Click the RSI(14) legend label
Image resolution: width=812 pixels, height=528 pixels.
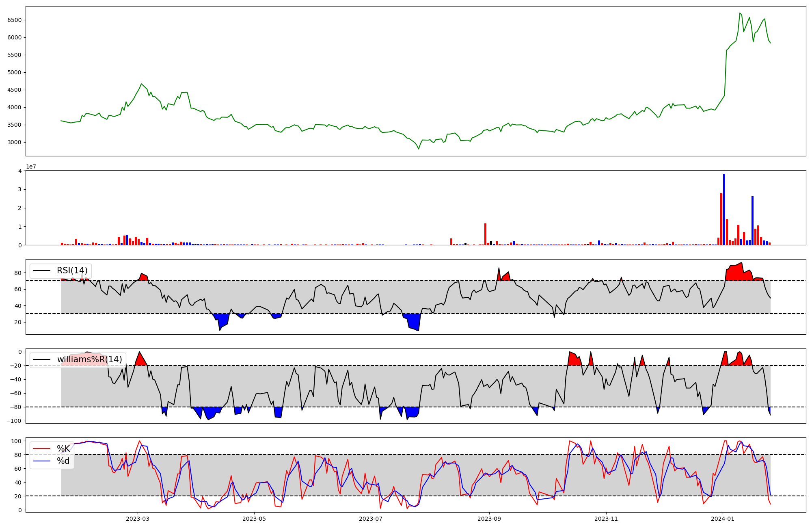[72, 271]
